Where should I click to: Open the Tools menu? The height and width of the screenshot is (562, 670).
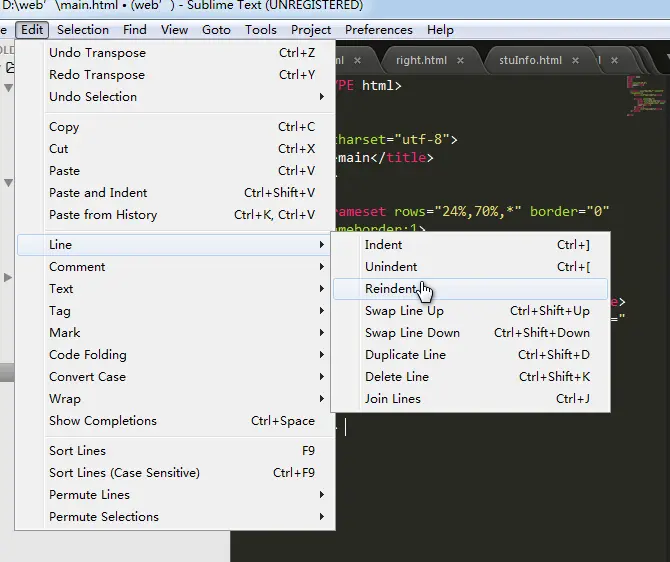pyautogui.click(x=261, y=30)
